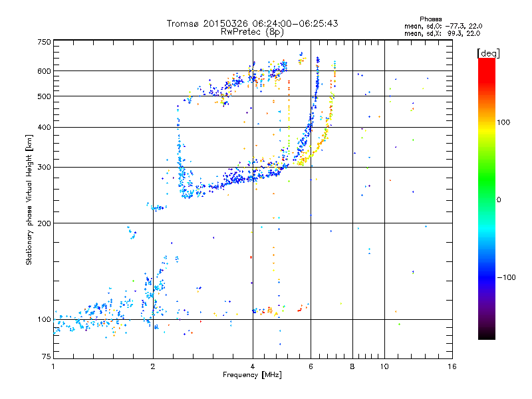
Task: Click the 'mean, sd,X: 99.3, 22.0' line
Action: click(x=442, y=33)
